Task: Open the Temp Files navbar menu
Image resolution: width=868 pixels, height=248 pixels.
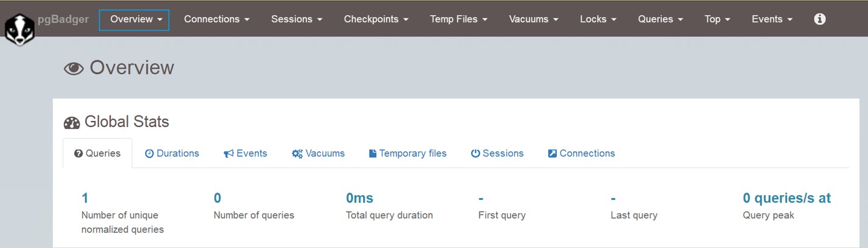Action: (459, 19)
